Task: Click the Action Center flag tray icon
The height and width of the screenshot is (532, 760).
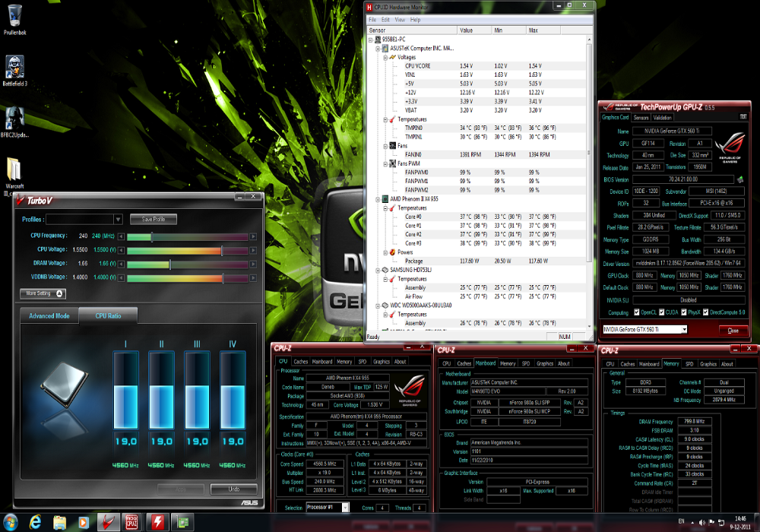Action: point(711,522)
